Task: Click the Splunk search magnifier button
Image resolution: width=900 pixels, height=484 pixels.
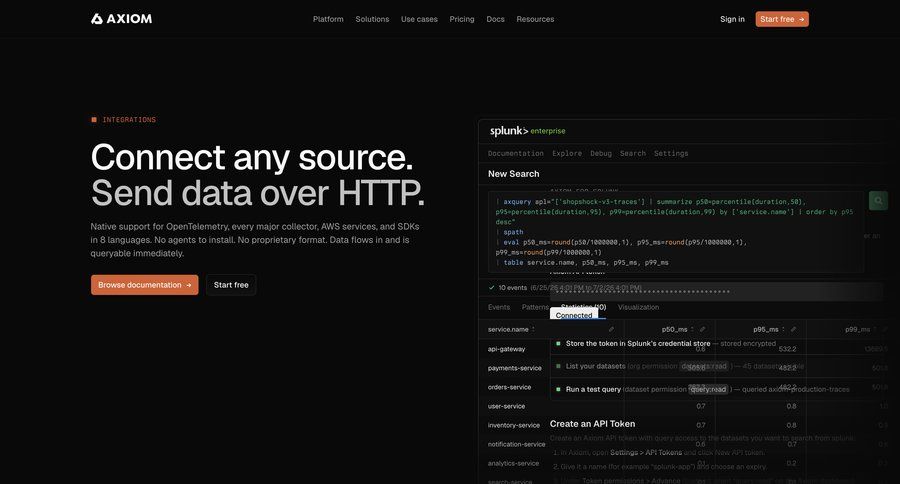Action: click(878, 200)
